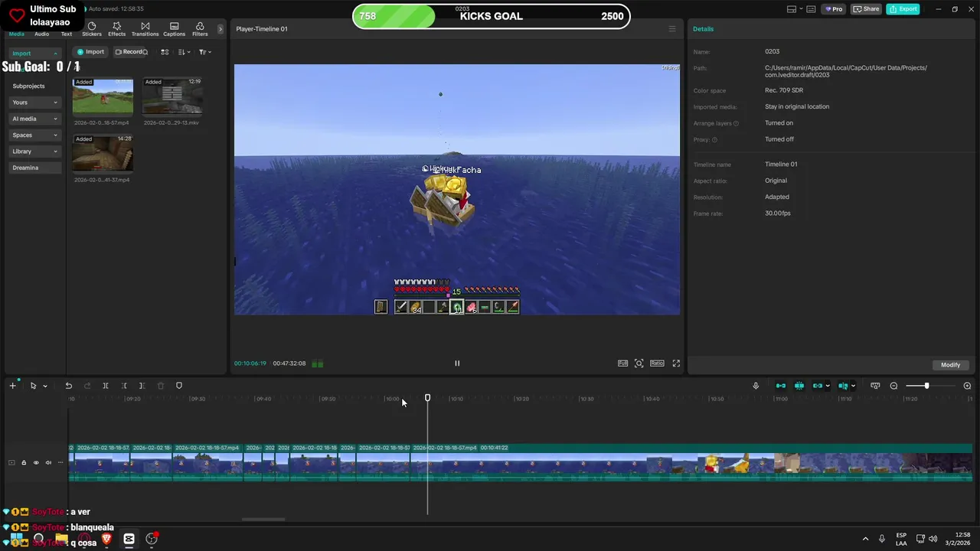
Task: Open main track more options menu
Action: coord(60,462)
